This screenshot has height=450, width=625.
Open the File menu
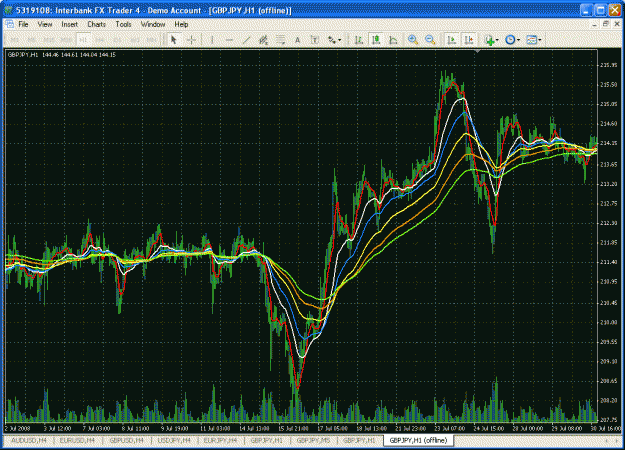[23, 24]
